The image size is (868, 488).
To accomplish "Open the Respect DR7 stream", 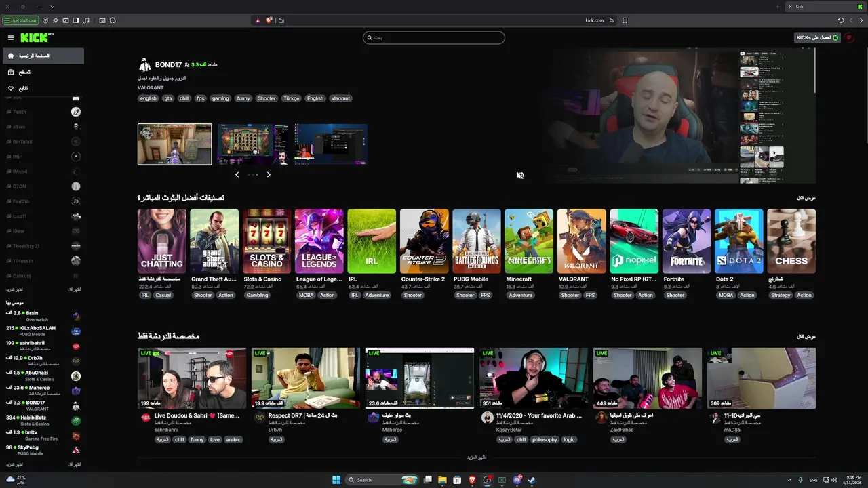I will click(x=306, y=378).
